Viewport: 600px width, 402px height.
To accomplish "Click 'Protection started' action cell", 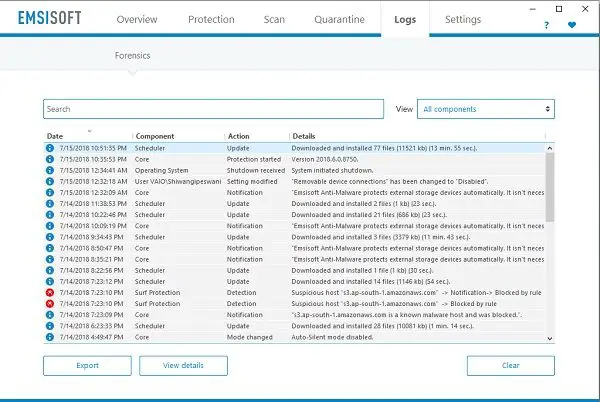I will [x=254, y=159].
